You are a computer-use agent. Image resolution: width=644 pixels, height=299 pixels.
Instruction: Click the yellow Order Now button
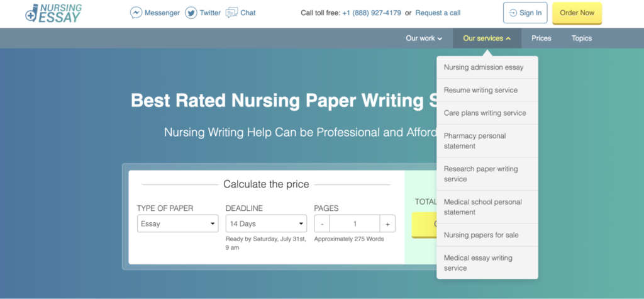pyautogui.click(x=577, y=13)
